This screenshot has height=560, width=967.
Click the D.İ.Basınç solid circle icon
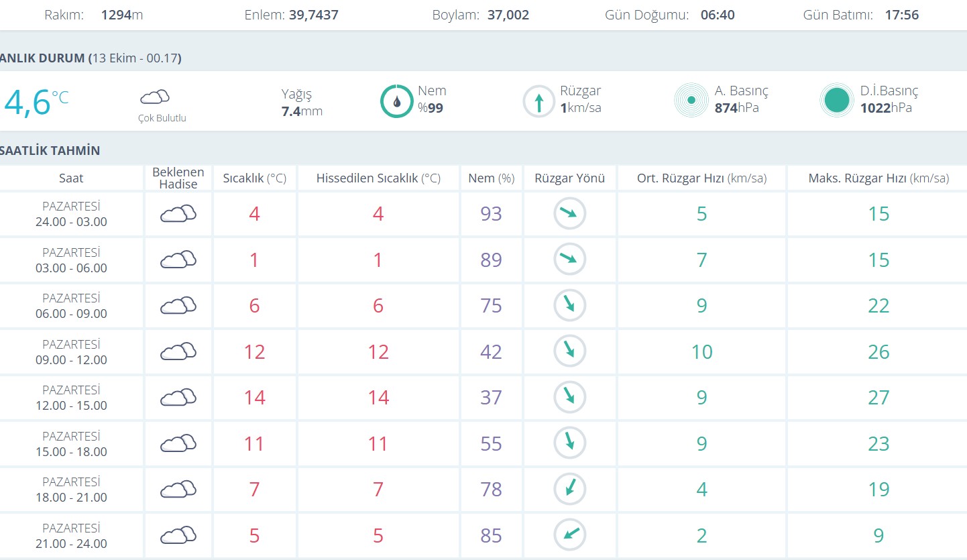pyautogui.click(x=836, y=101)
